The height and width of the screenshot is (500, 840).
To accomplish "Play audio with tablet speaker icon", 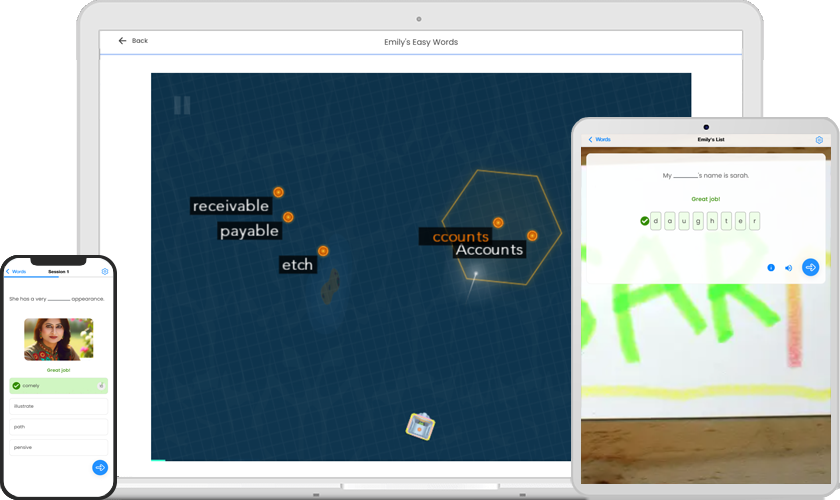I will pyautogui.click(x=789, y=268).
